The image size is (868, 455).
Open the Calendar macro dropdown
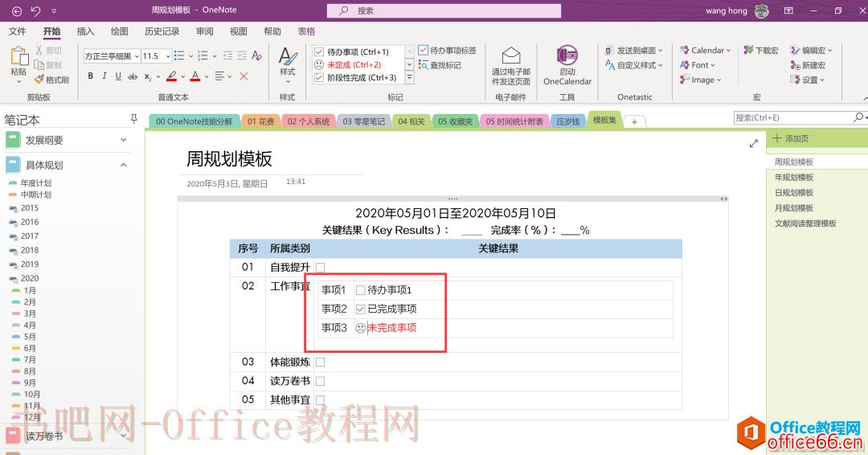click(x=705, y=51)
